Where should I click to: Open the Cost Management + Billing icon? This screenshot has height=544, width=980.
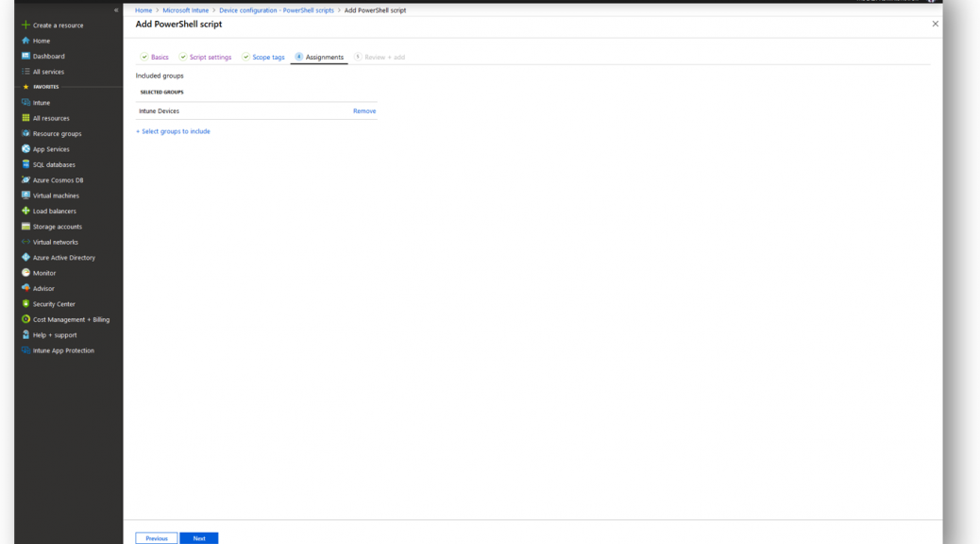pyautogui.click(x=25, y=319)
